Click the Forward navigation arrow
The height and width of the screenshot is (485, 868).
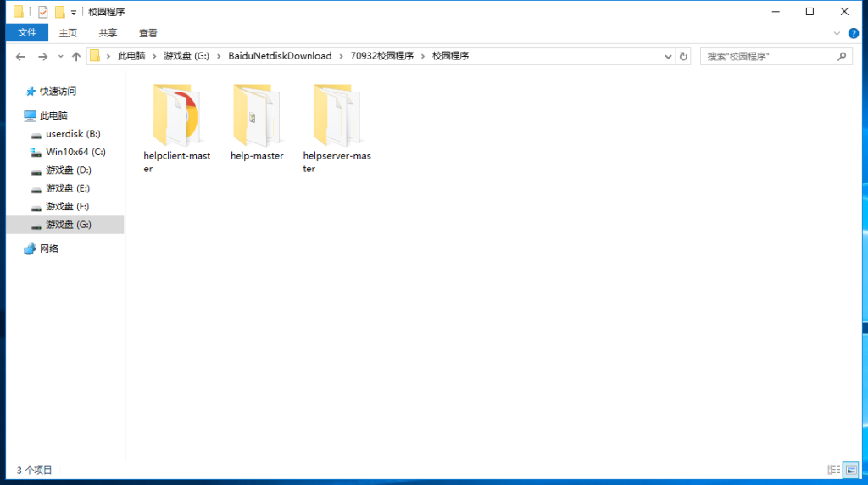(x=42, y=57)
